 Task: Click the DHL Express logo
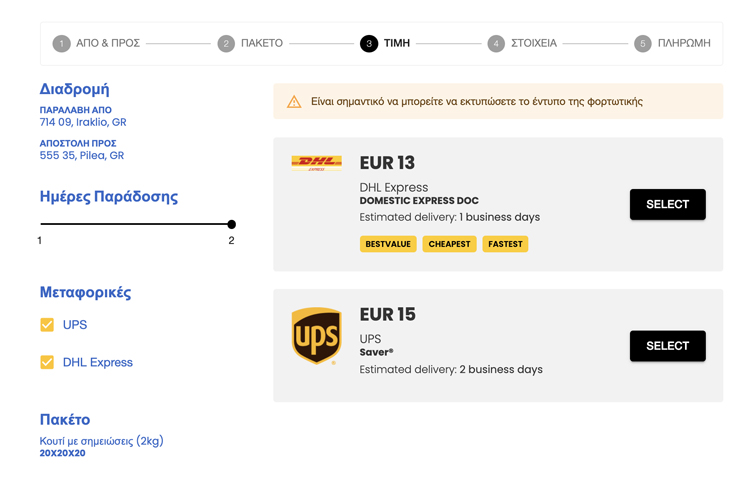[x=317, y=163]
